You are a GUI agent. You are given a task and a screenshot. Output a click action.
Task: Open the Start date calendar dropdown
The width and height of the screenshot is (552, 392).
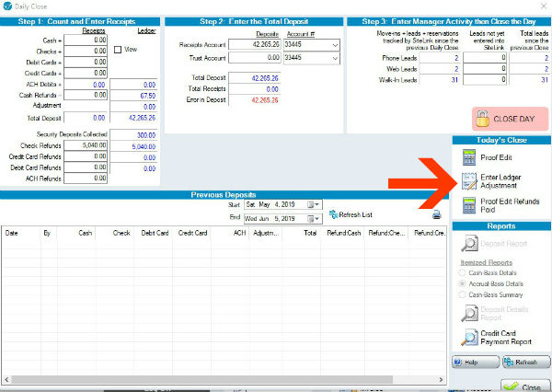314,204
